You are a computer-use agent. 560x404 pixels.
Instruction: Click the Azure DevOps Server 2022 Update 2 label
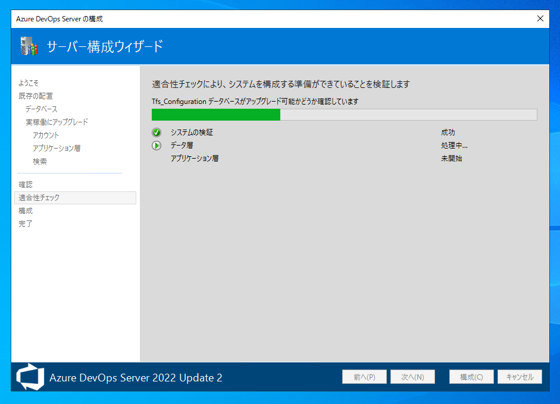click(x=136, y=378)
